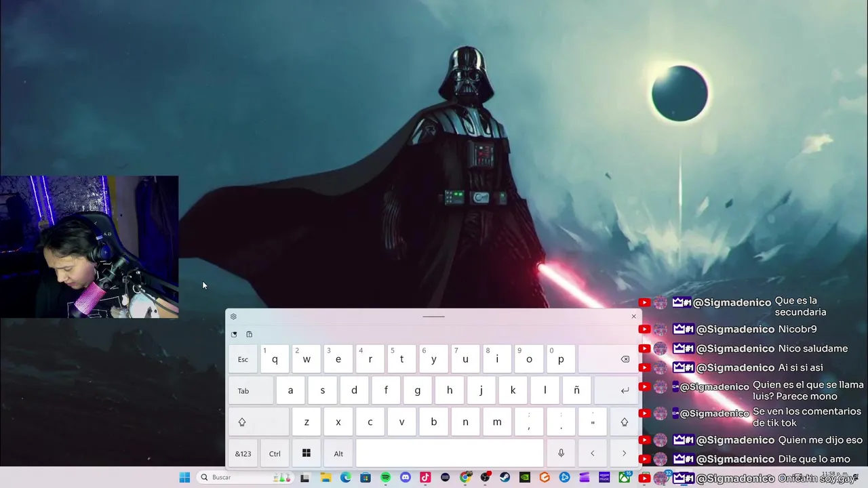Open the clipboard history icon on keyboard
Image resolution: width=868 pixels, height=488 pixels.
tap(249, 334)
